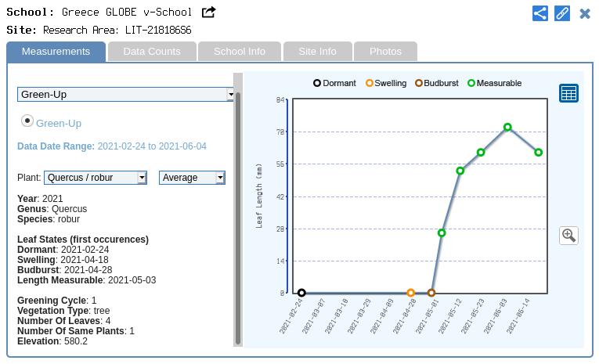Screen dimensions: 599x364
Task: Copy permalink using chain link icon
Action: click(x=561, y=13)
